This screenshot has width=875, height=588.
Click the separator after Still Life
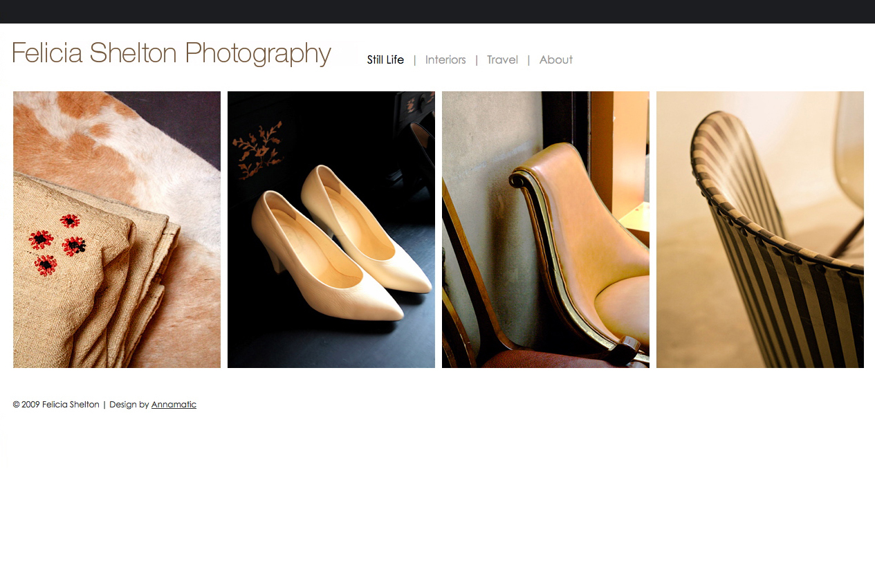pyautogui.click(x=414, y=60)
